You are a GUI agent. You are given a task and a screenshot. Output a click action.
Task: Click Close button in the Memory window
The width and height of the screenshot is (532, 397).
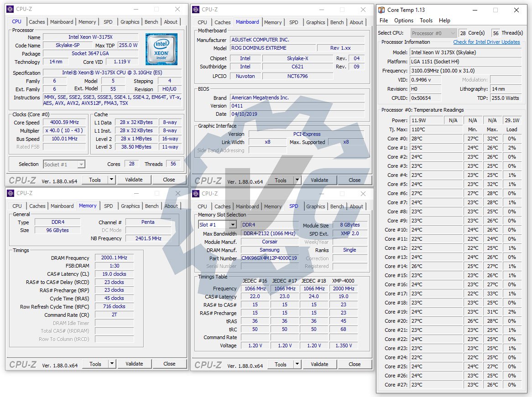(x=169, y=363)
